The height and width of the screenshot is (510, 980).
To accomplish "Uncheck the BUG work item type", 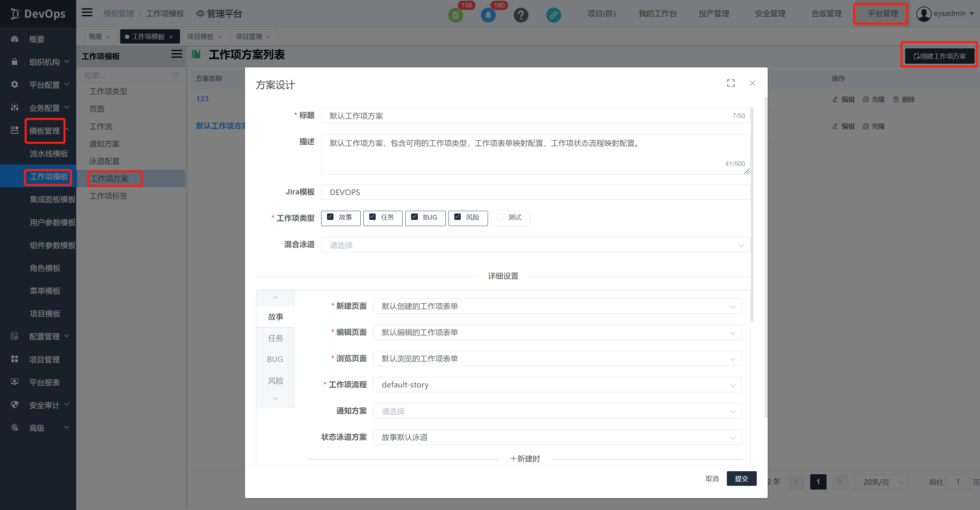I will tap(414, 217).
